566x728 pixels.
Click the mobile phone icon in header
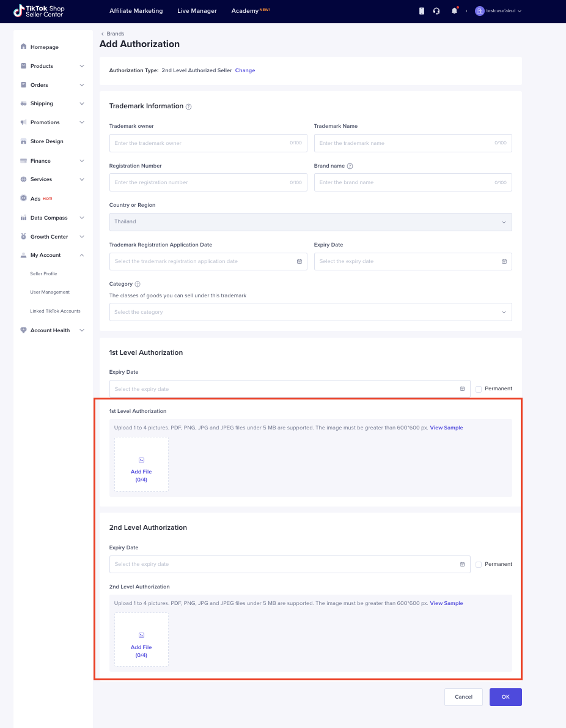point(421,11)
